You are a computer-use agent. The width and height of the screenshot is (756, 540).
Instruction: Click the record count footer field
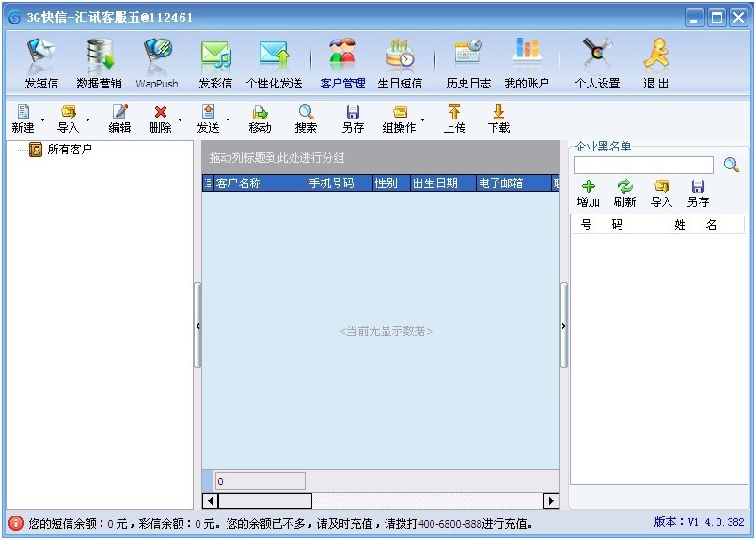click(x=260, y=481)
